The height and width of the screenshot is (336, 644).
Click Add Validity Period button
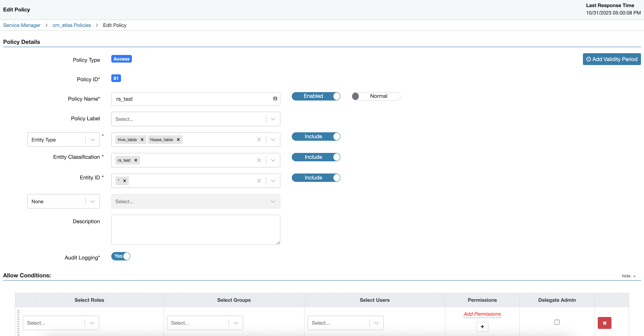tap(612, 59)
